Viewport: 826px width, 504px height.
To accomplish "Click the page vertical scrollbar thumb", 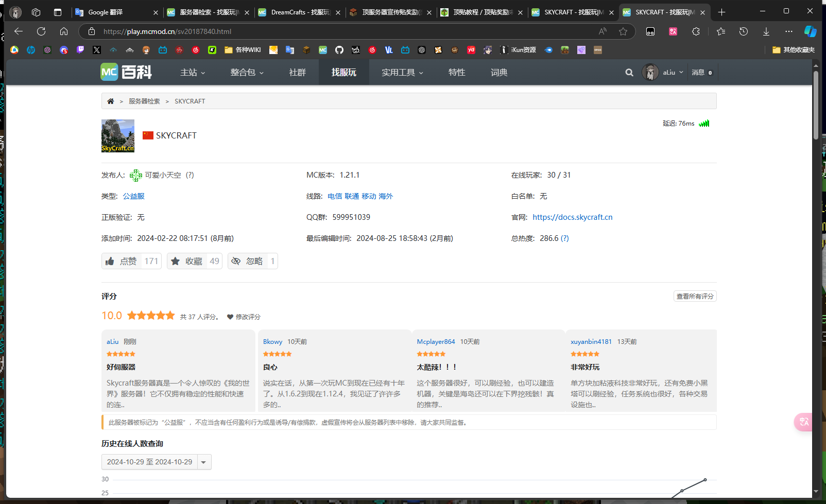I will click(x=816, y=105).
